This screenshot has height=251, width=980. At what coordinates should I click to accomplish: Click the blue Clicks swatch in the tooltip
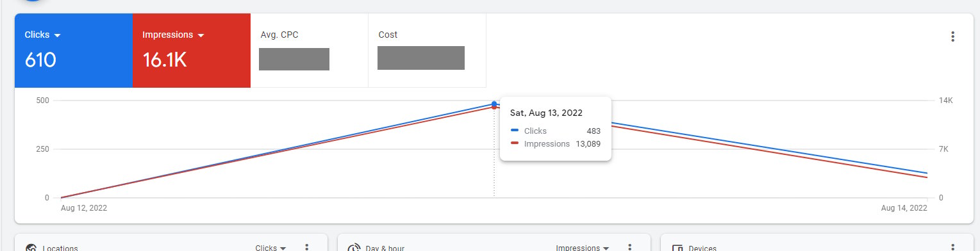click(x=515, y=131)
